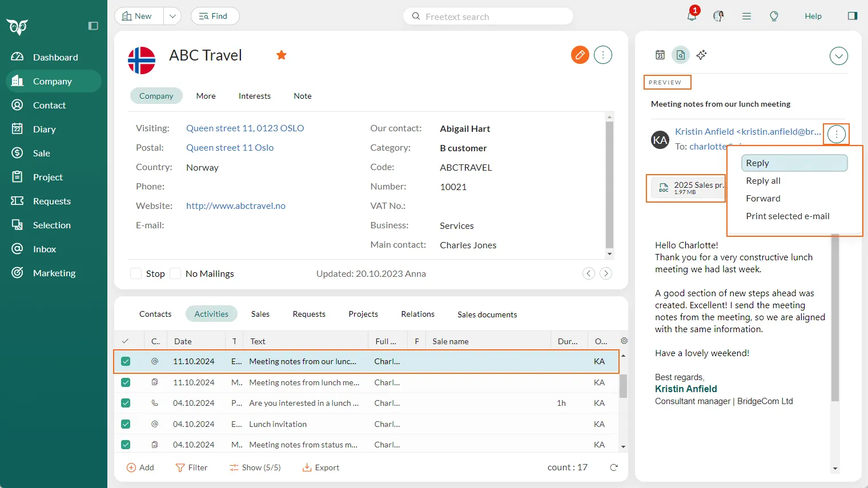Screen dimensions: 868x488
Task: Select Forward from the email menu
Action: pos(763,199)
